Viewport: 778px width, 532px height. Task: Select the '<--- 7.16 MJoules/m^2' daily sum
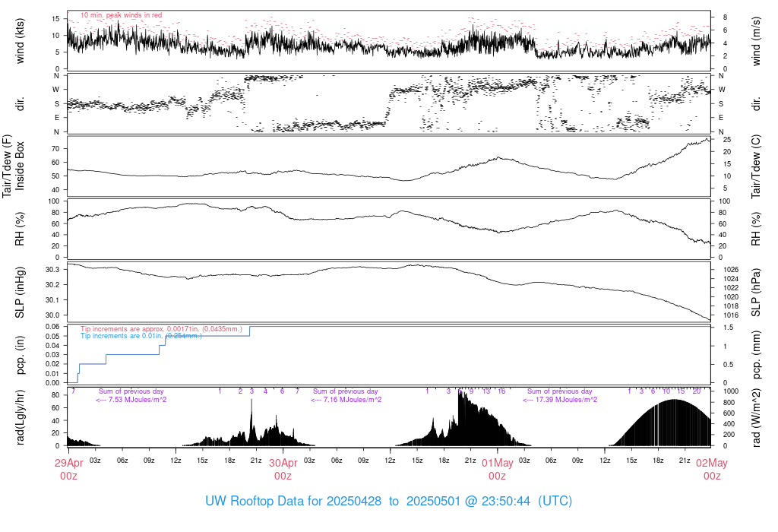click(346, 400)
